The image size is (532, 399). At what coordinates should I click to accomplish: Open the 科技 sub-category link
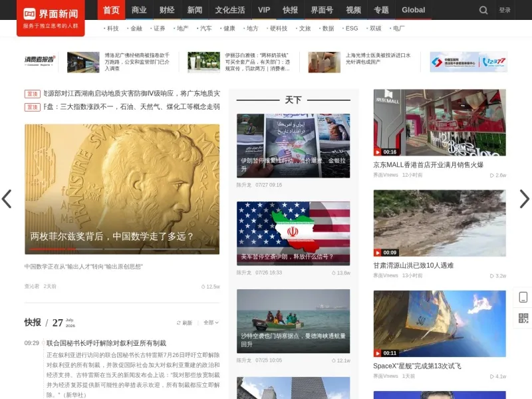pos(112,29)
